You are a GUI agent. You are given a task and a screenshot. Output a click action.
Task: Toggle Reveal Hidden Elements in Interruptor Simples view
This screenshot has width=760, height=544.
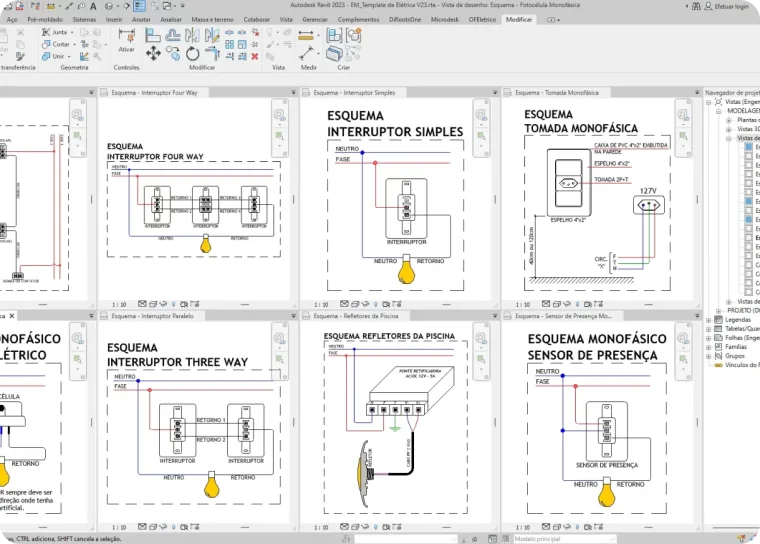click(x=376, y=304)
